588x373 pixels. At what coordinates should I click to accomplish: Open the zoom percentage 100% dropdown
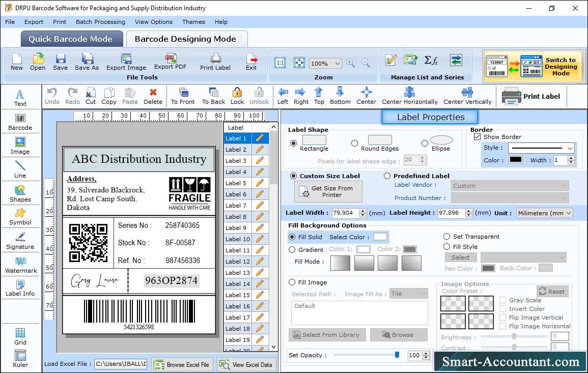[325, 63]
